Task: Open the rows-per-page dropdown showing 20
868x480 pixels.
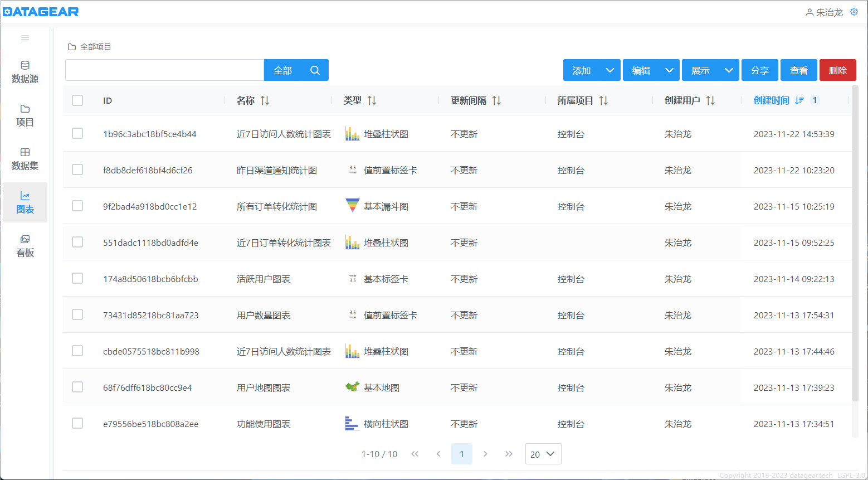Action: tap(543, 454)
